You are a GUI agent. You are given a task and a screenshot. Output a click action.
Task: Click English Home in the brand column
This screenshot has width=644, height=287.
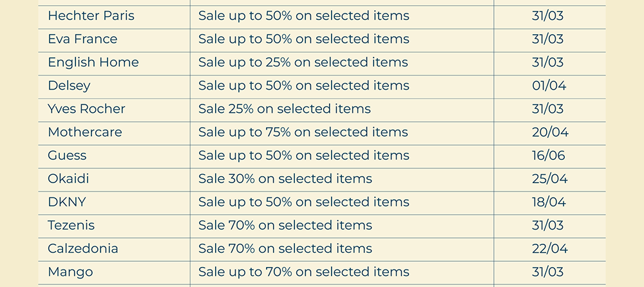93,63
